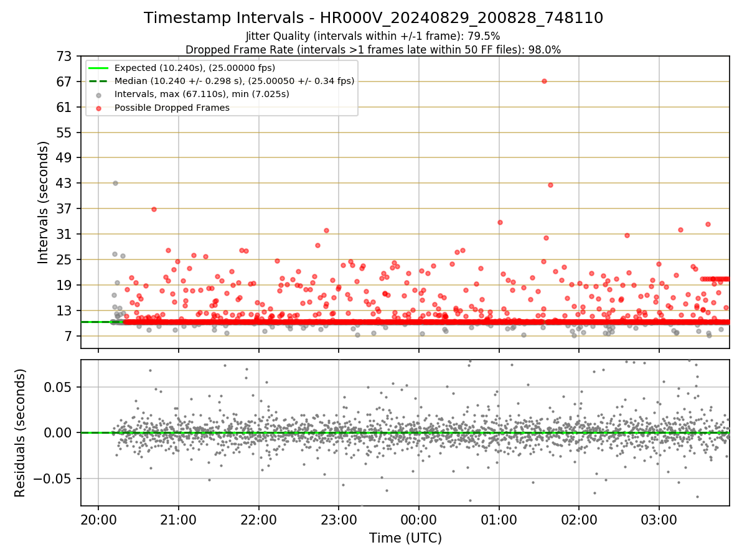Click the plot title 'Timestamp Intervals - HR000V_20240829_200828_748110'

coord(374,18)
